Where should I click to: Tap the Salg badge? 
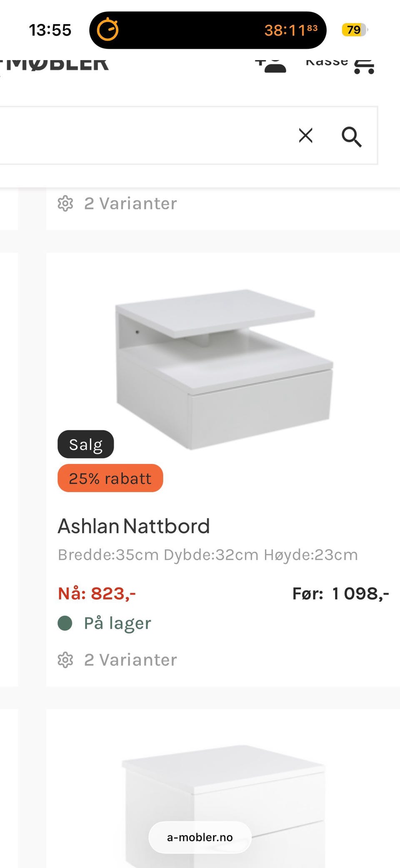(85, 445)
